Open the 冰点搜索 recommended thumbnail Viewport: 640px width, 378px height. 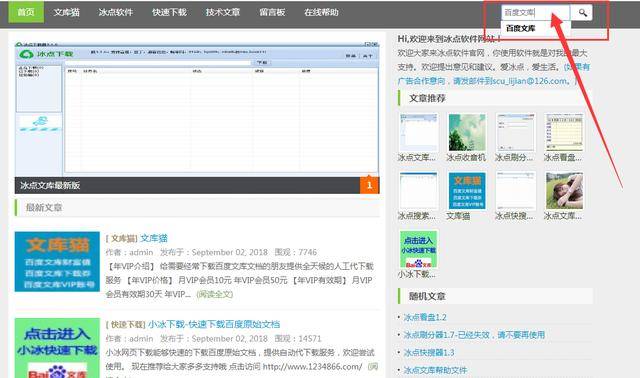pos(418,191)
